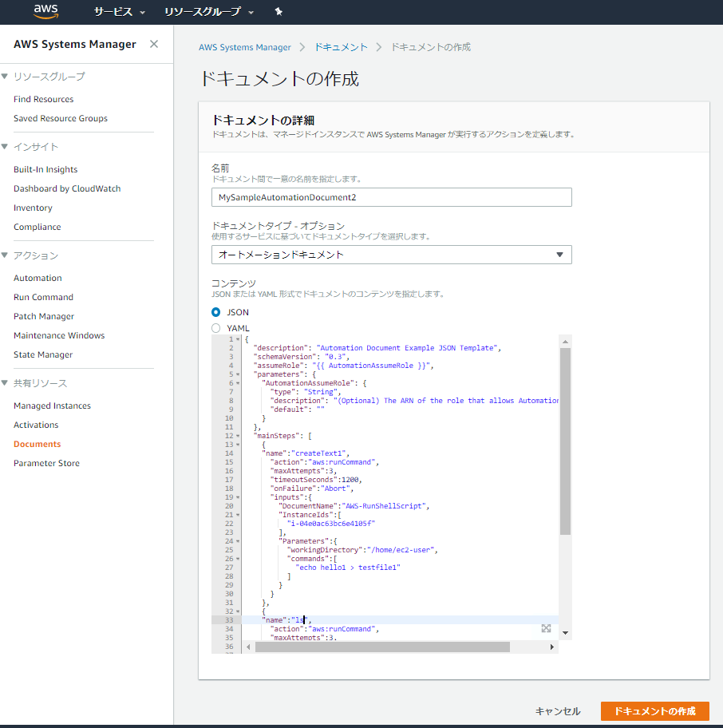Click the "echo hello1 > testfile1" line

pos(348,568)
